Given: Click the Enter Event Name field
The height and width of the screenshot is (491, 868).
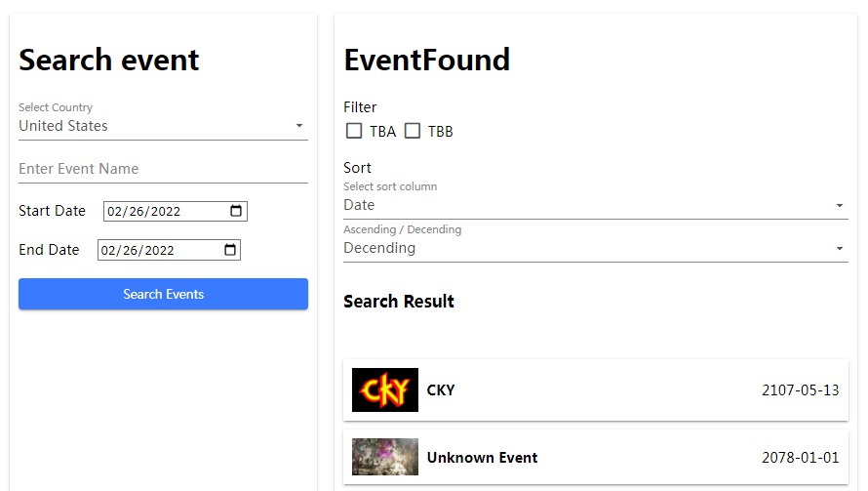Looking at the screenshot, I should click(x=163, y=169).
